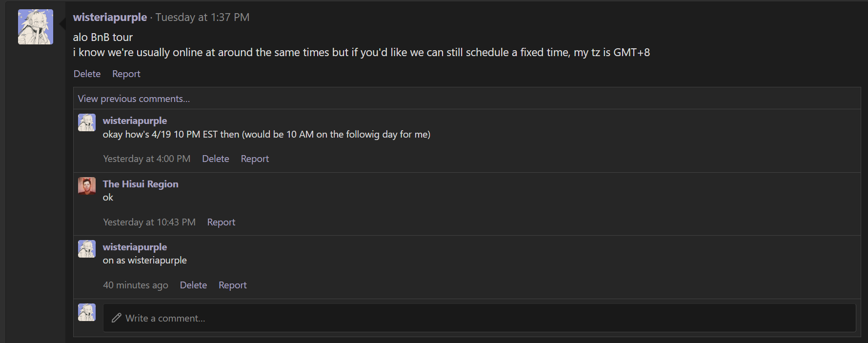The height and width of the screenshot is (343, 868).
Task: Delete the 'on as wisteriapurple' comment
Action: point(193,285)
